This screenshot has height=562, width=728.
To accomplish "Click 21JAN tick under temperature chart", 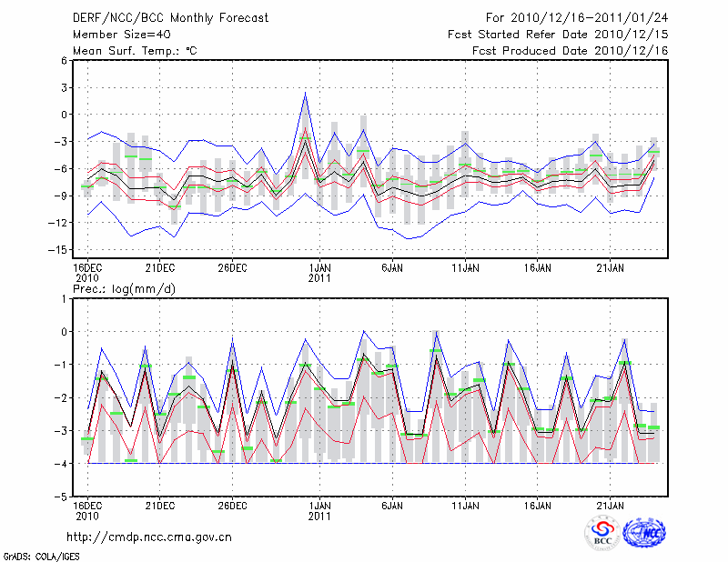I will pos(612,267).
